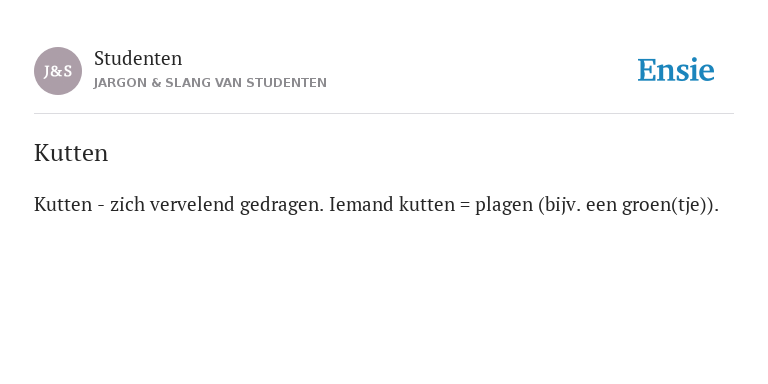This screenshot has height=384, width=768.
Task: Click the word STUDENTEN in the grey subtitle
Action: tap(287, 83)
